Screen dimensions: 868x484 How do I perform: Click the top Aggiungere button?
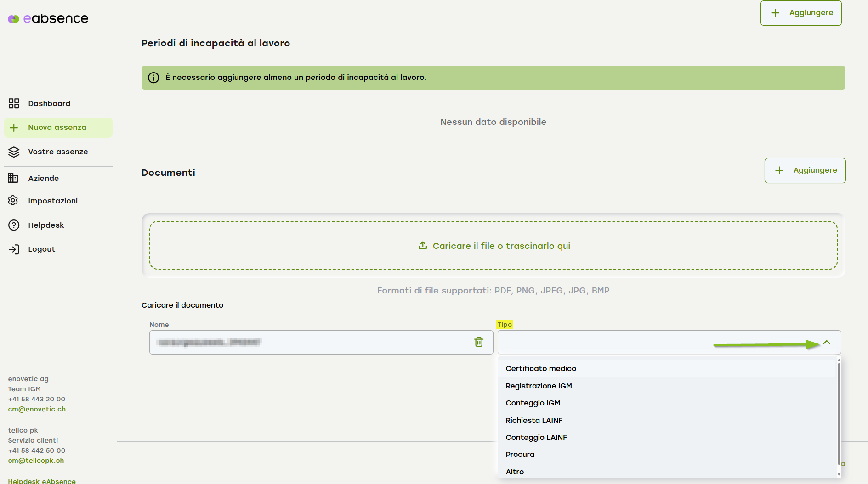click(x=800, y=13)
